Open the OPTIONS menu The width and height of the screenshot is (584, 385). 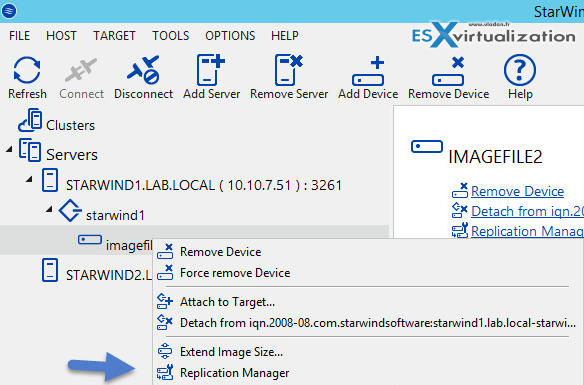pos(230,35)
